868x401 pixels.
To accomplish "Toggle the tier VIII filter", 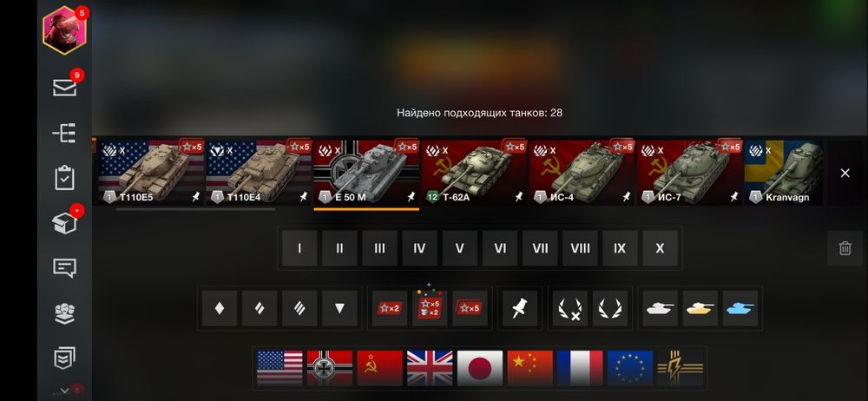I will 580,248.
